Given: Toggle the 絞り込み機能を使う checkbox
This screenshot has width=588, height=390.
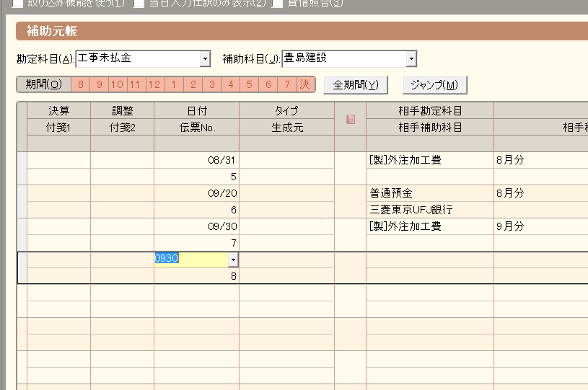Looking at the screenshot, I should pos(17,3).
